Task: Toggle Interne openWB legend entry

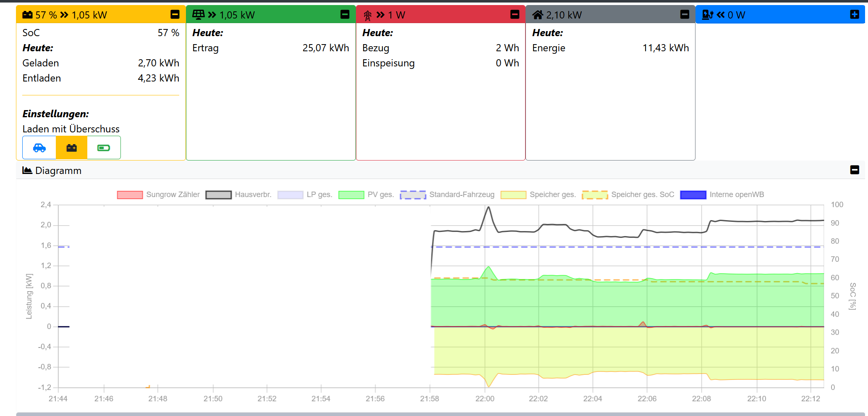Action: [x=722, y=195]
